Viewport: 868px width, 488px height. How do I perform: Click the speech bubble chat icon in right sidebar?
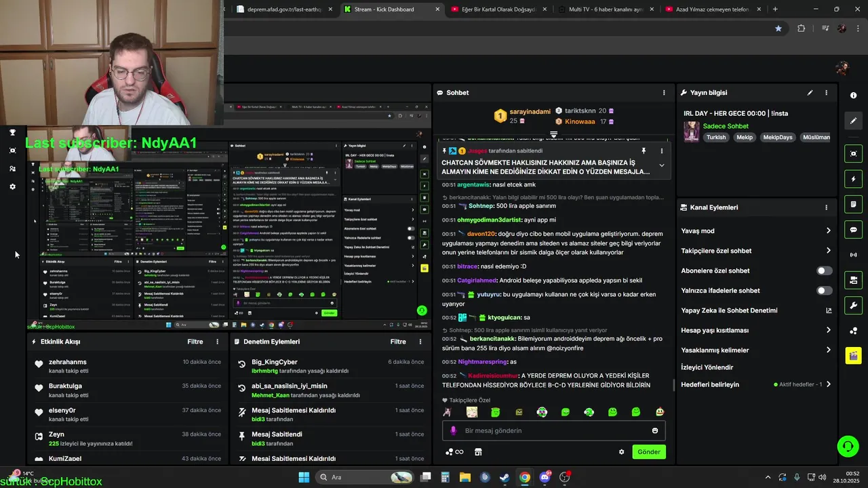click(854, 230)
